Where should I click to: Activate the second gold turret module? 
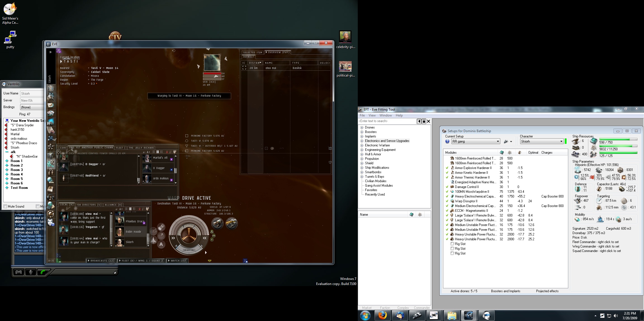(x=231, y=223)
